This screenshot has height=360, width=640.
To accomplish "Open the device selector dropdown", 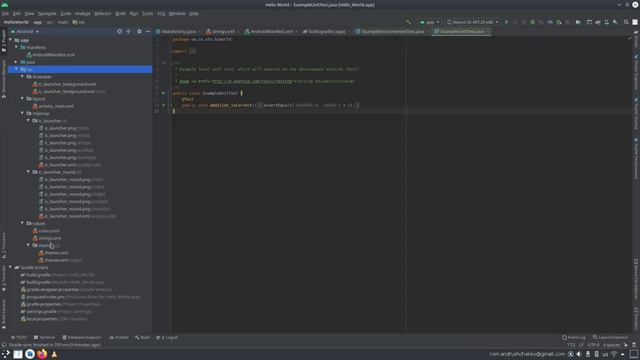I will [x=473, y=22].
